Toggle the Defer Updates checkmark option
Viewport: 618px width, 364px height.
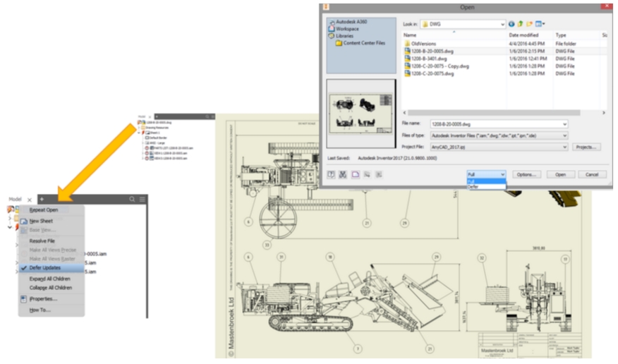coord(51,268)
